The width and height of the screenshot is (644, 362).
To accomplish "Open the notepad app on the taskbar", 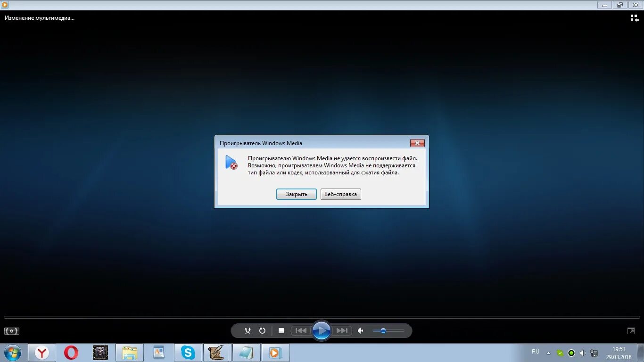I will tap(246, 353).
